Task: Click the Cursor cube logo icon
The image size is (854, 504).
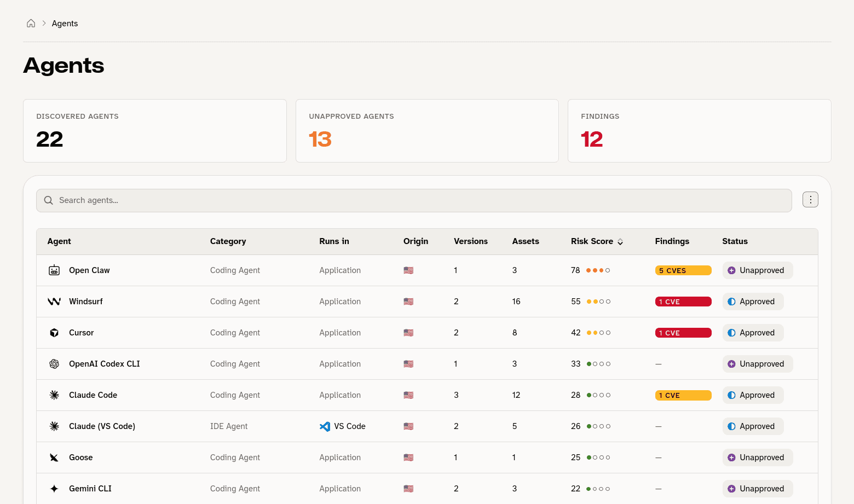Action: click(x=54, y=333)
